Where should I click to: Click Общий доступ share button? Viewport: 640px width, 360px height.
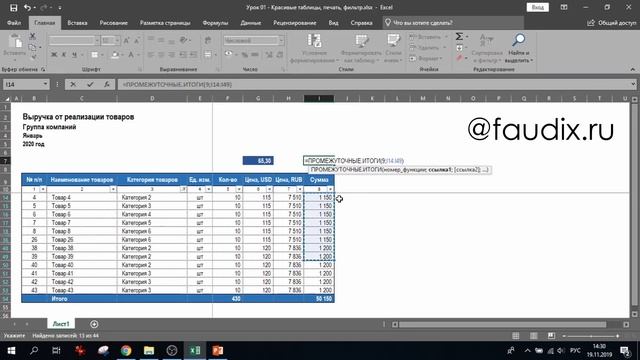point(611,23)
